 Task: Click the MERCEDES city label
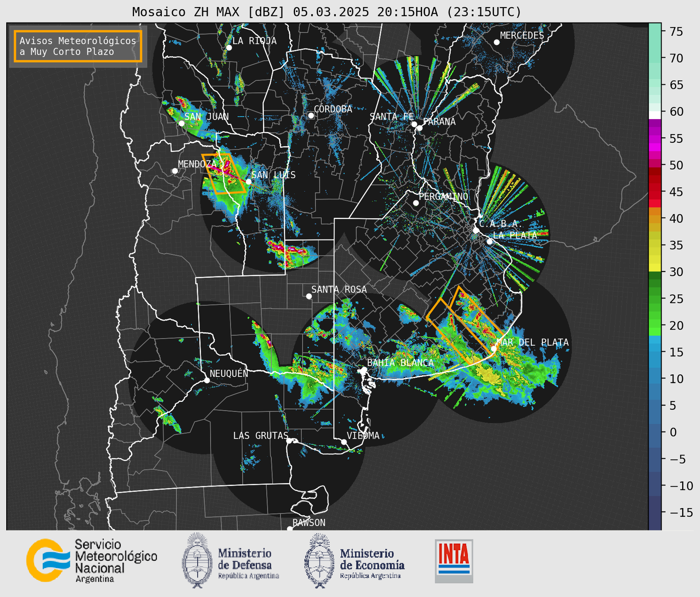(x=522, y=36)
